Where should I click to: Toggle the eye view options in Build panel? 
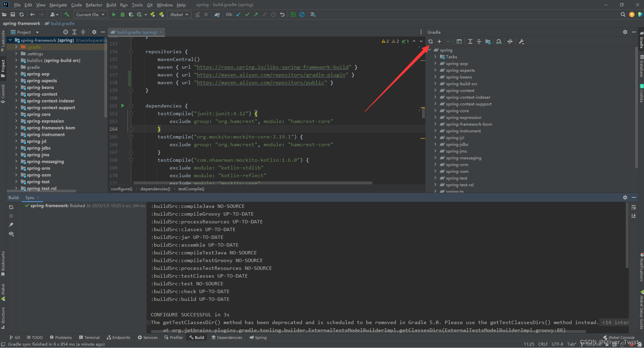coord(11,233)
